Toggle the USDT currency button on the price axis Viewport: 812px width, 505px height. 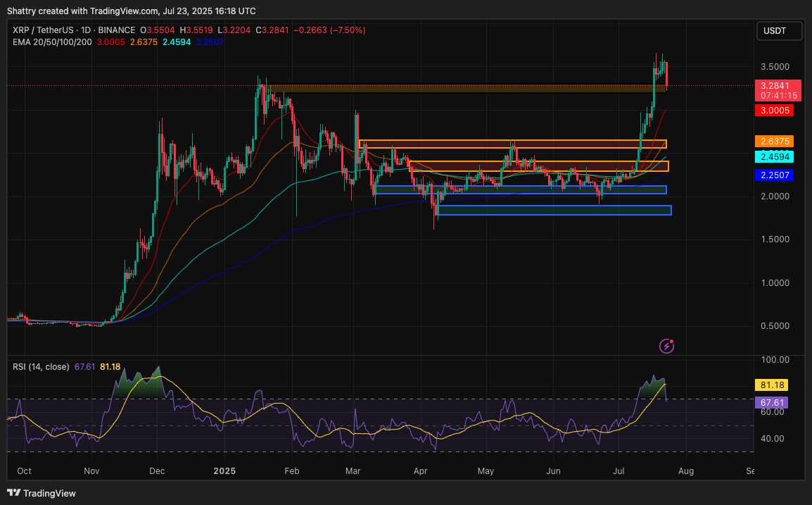[779, 30]
